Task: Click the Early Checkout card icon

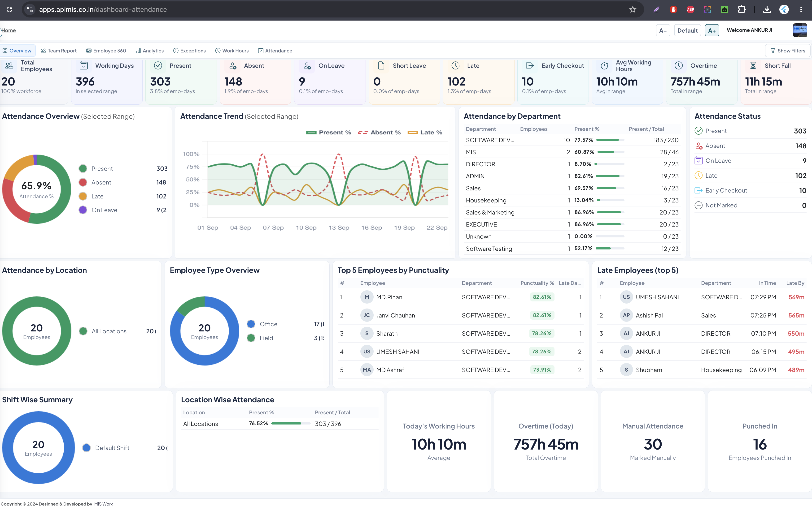Action: (x=530, y=66)
